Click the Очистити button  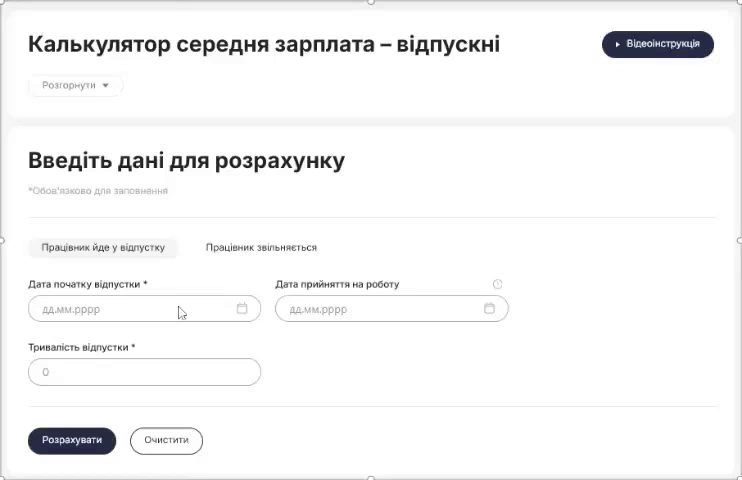(167, 441)
